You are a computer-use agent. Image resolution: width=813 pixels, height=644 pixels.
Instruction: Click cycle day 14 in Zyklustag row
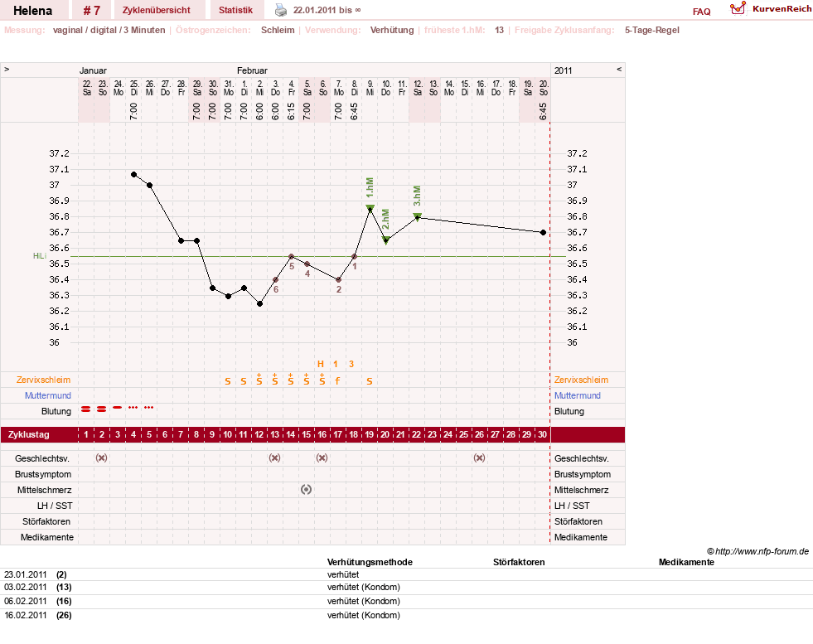[x=291, y=434]
